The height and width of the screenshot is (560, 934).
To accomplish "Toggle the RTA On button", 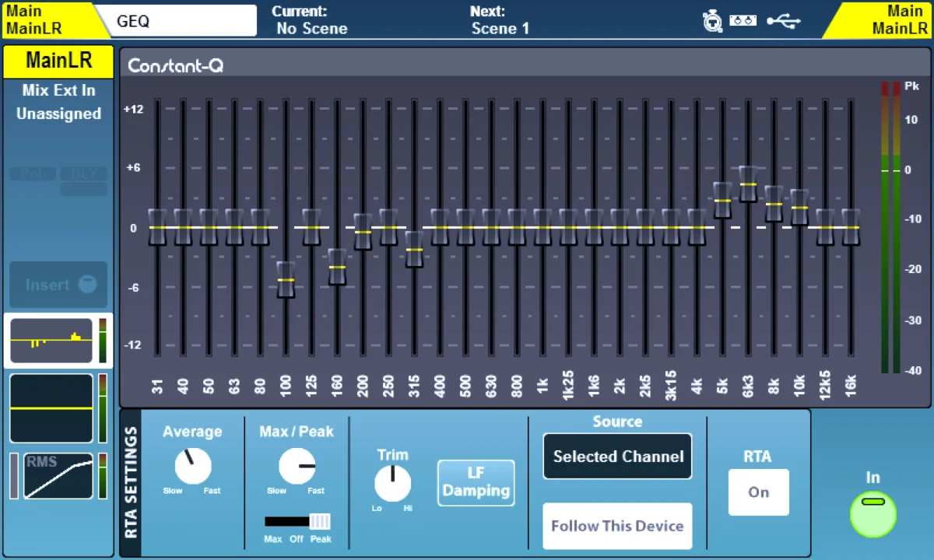I will (x=759, y=492).
